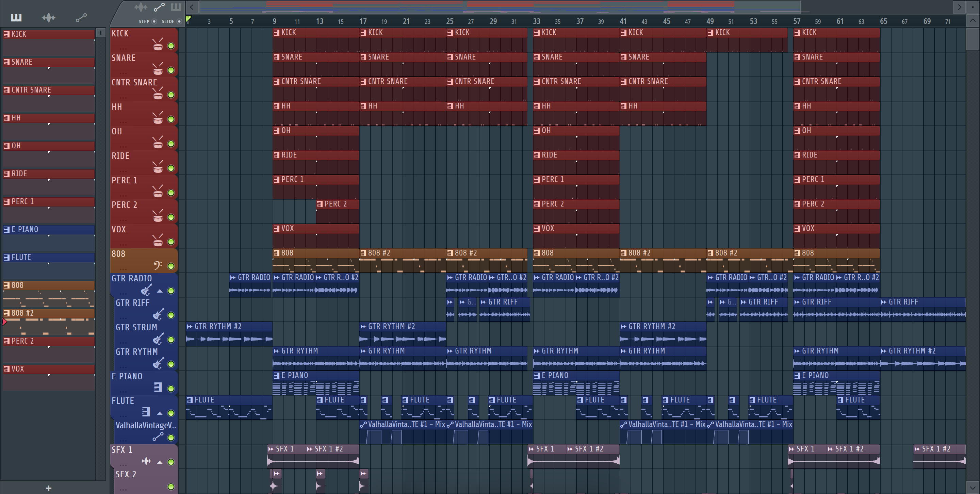This screenshot has width=980, height=494.
Task: Enable the STEP editing mode
Action: click(x=154, y=21)
